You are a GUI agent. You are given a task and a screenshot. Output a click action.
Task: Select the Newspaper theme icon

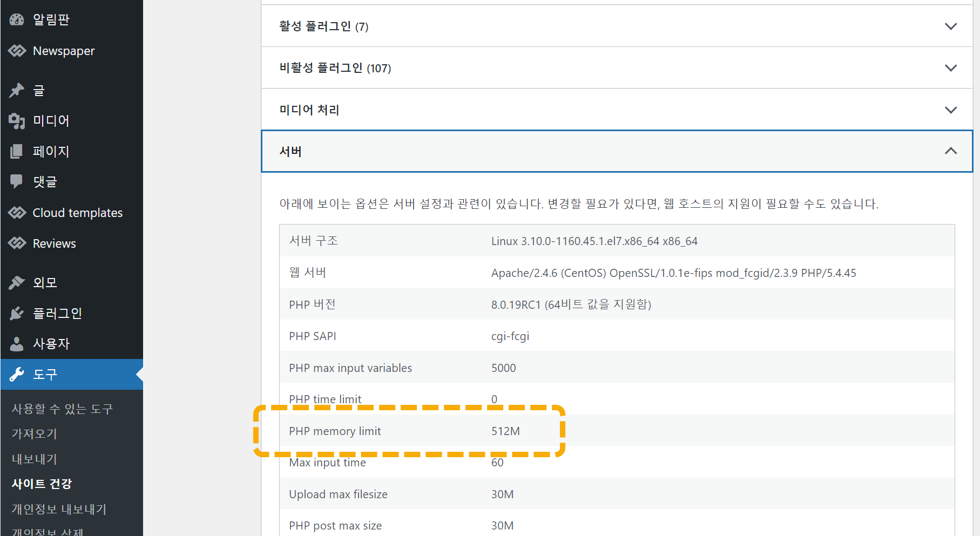point(16,50)
